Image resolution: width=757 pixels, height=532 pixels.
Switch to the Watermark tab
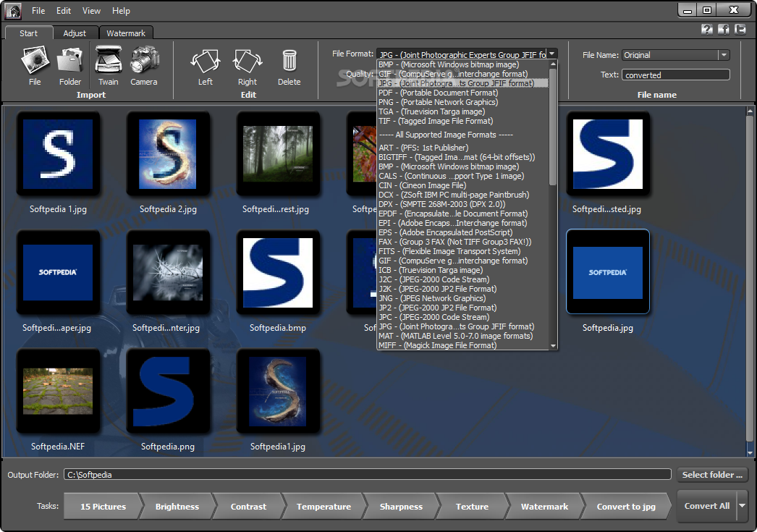tap(125, 33)
